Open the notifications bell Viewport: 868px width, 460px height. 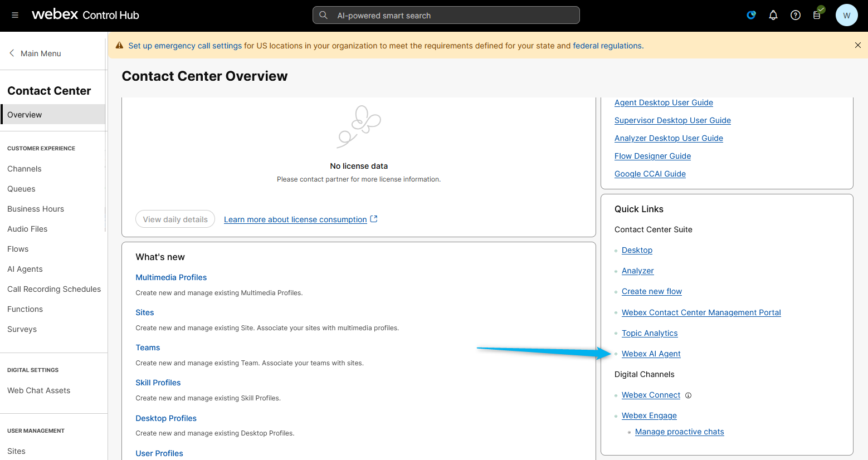(x=773, y=15)
